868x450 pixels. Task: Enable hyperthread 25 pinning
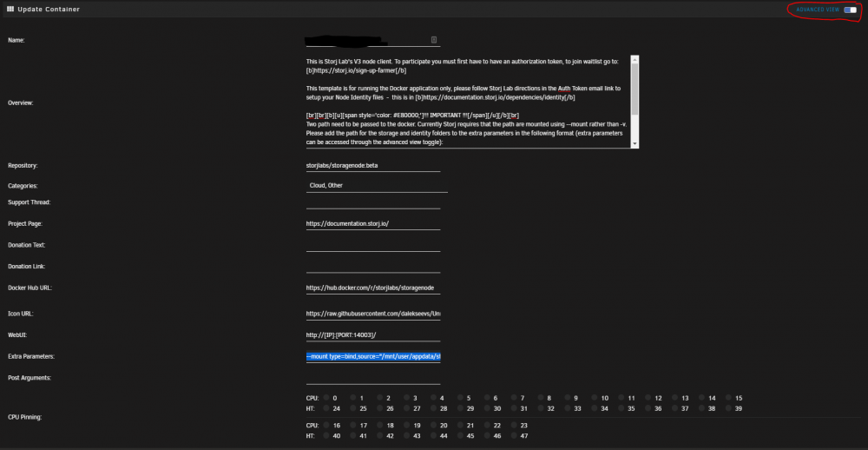click(353, 408)
